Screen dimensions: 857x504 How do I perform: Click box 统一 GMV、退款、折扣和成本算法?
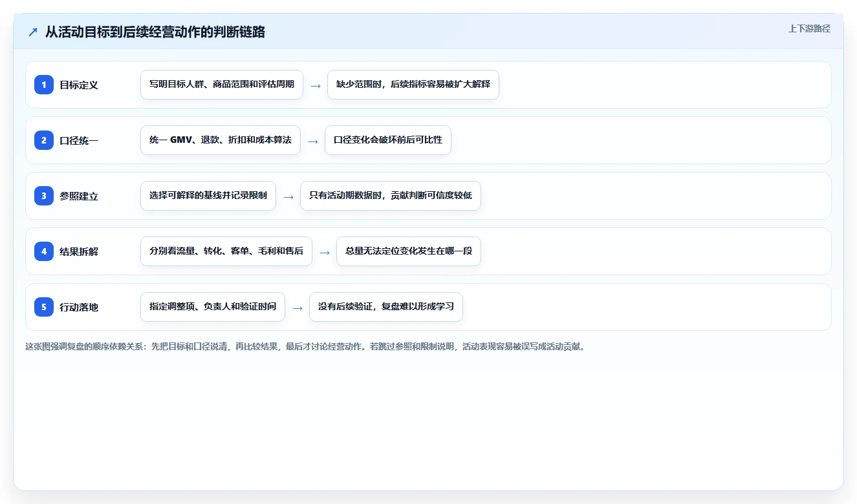coord(221,140)
